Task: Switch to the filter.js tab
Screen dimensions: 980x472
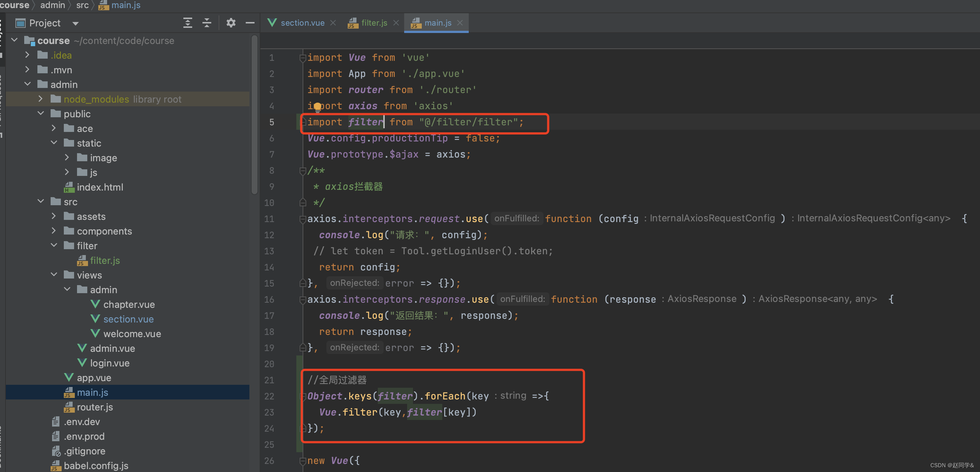Action: click(374, 23)
